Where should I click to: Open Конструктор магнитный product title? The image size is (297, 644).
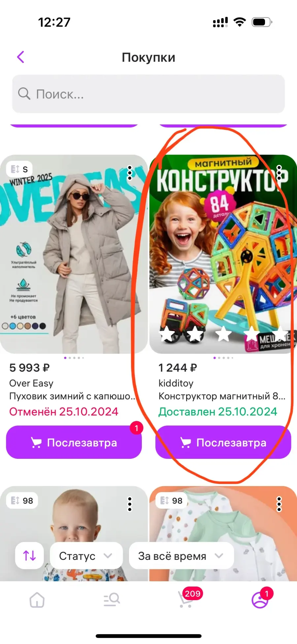click(222, 396)
